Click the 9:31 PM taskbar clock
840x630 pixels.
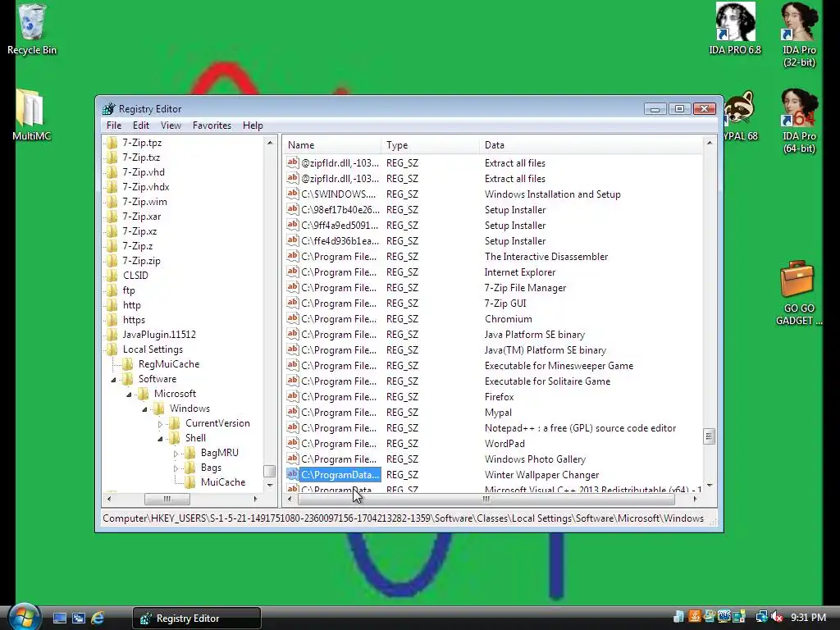808,617
